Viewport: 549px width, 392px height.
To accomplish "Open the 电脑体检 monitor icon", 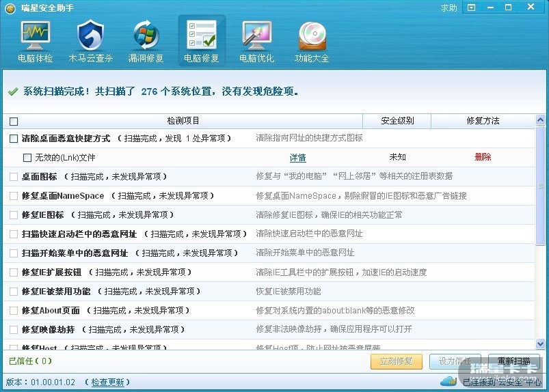I will 35,36.
